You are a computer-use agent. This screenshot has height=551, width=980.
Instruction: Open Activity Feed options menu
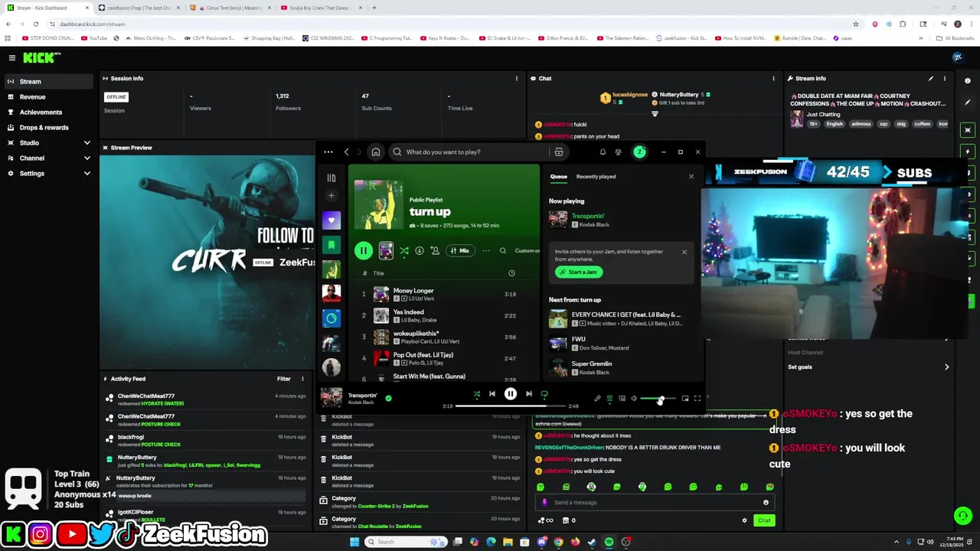(x=302, y=379)
